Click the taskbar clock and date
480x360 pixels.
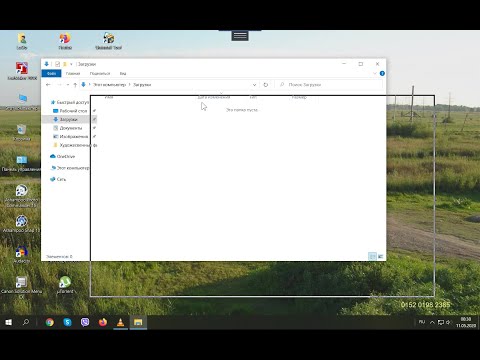[466, 322]
